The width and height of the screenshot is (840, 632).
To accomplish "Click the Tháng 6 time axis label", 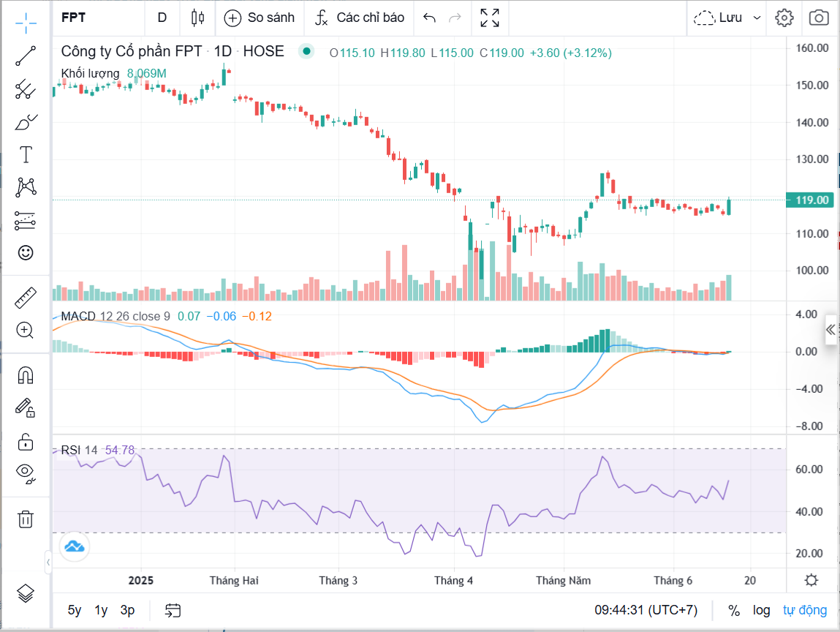I will pos(673,581).
